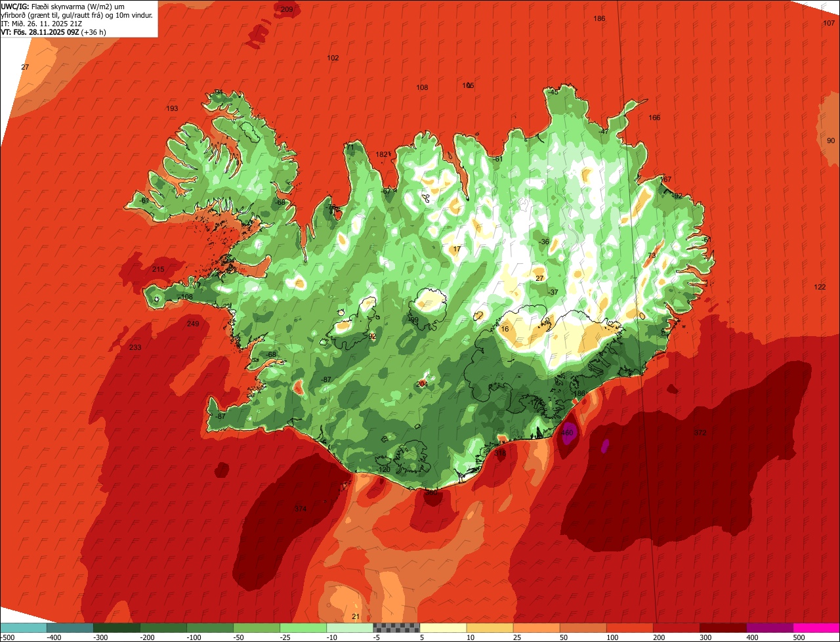Click the value 460 in the purple patch
Viewport: 840px width, 642px height.
(567, 433)
